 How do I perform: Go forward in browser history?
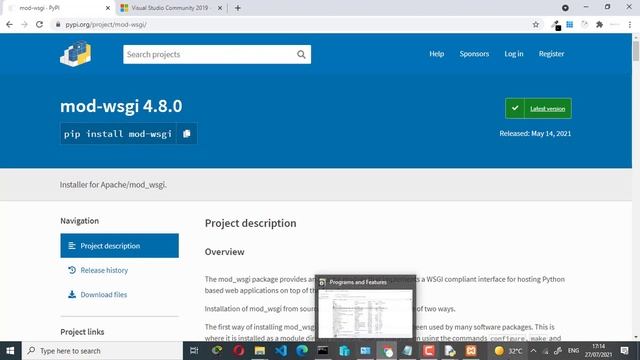coord(24,24)
